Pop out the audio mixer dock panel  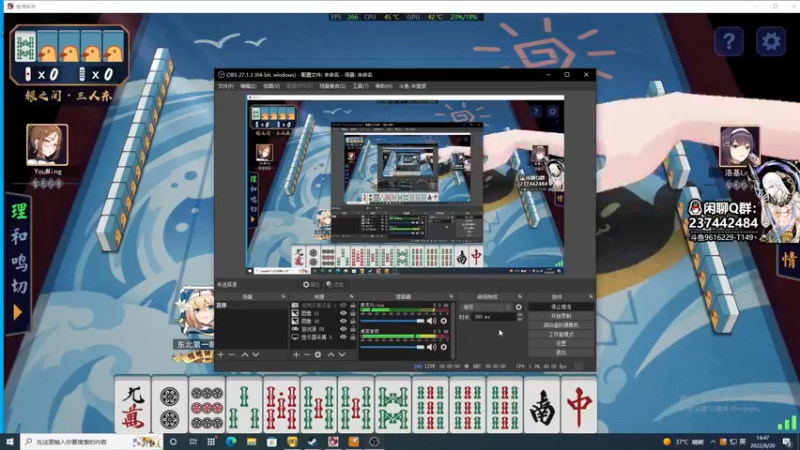coord(451,296)
